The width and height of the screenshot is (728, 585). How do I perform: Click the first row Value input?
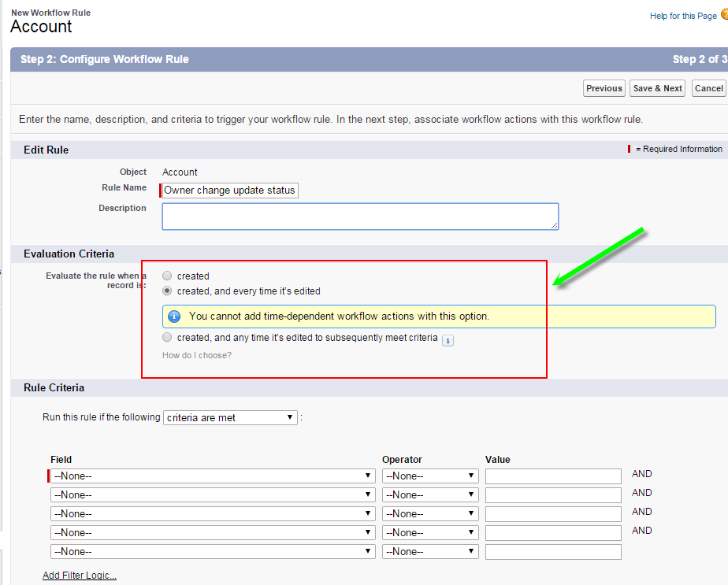(553, 476)
